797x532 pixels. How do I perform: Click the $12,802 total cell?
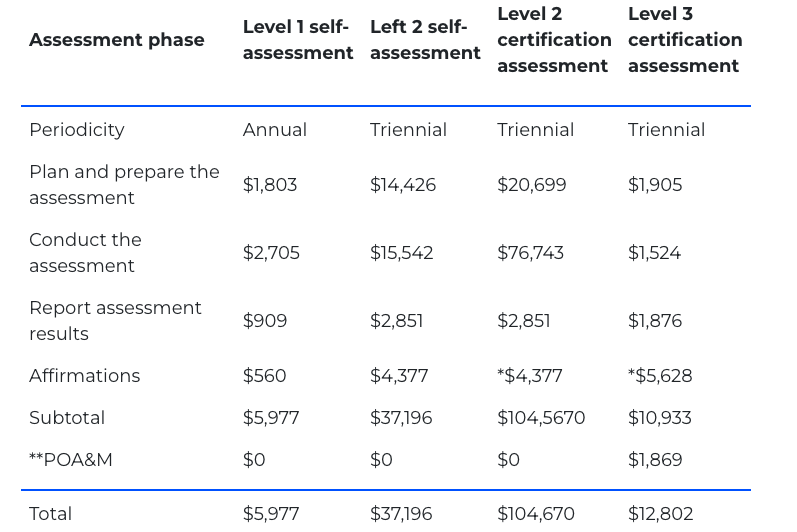[x=659, y=514]
